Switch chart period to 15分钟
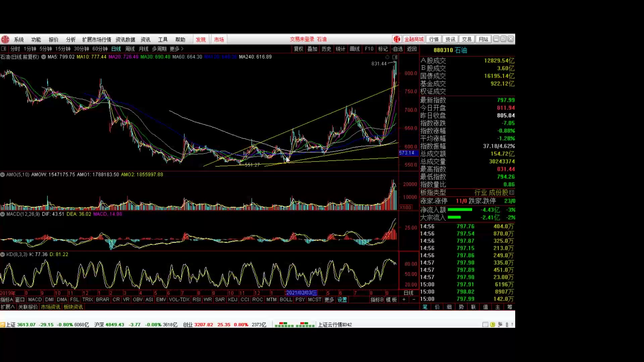The width and height of the screenshot is (644, 362). pos(63,49)
